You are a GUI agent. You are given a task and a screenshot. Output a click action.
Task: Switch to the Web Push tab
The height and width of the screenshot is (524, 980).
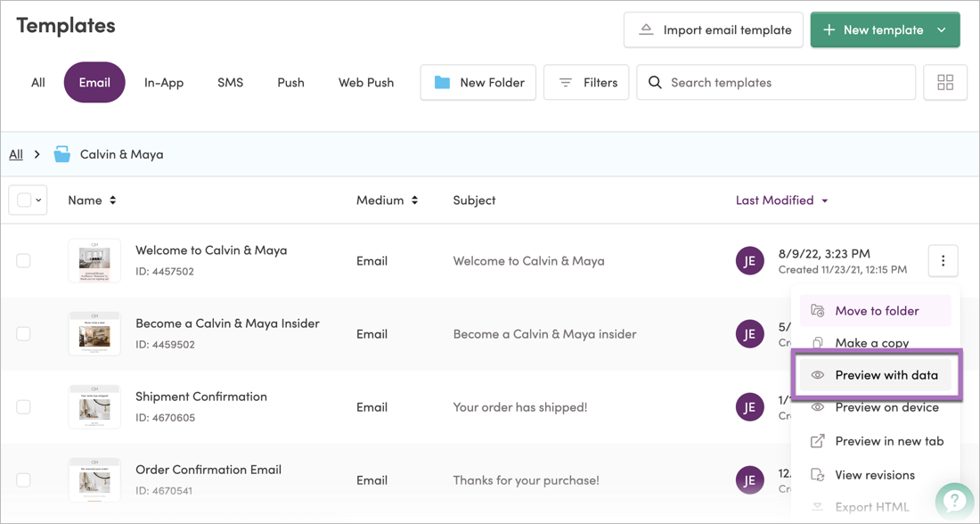click(x=366, y=83)
